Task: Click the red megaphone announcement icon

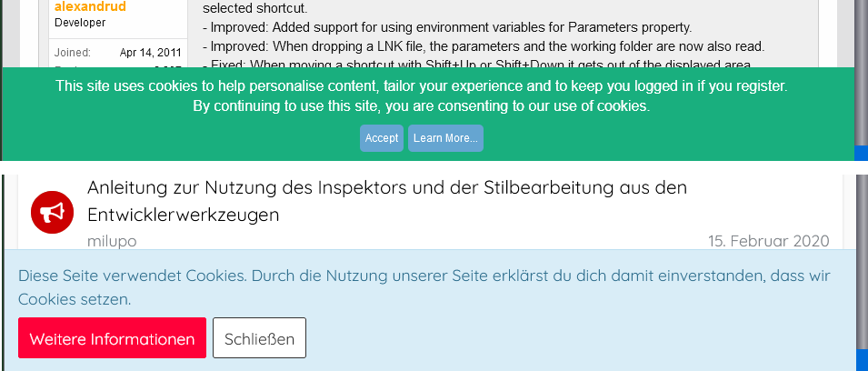Action: [52, 212]
